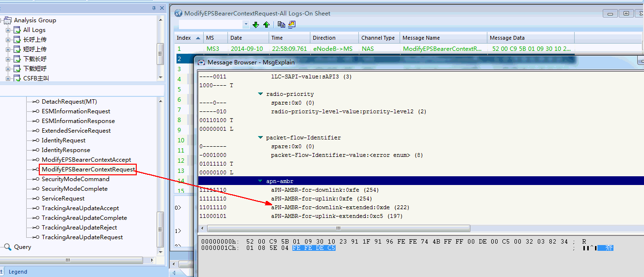
Task: Click the eNodeB->MS cell in row 1
Action: [x=333, y=49]
